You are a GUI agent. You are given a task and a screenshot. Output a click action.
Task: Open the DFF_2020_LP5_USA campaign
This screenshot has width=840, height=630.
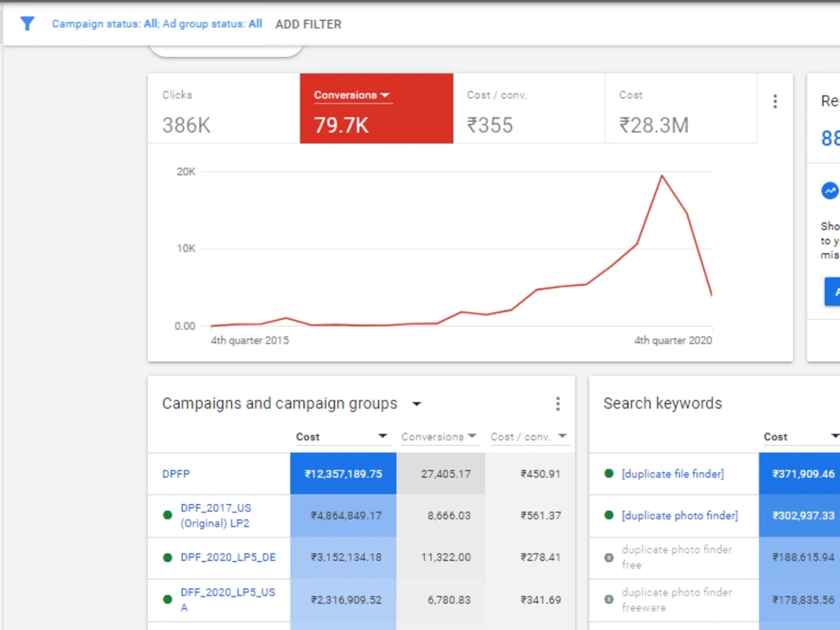228,600
